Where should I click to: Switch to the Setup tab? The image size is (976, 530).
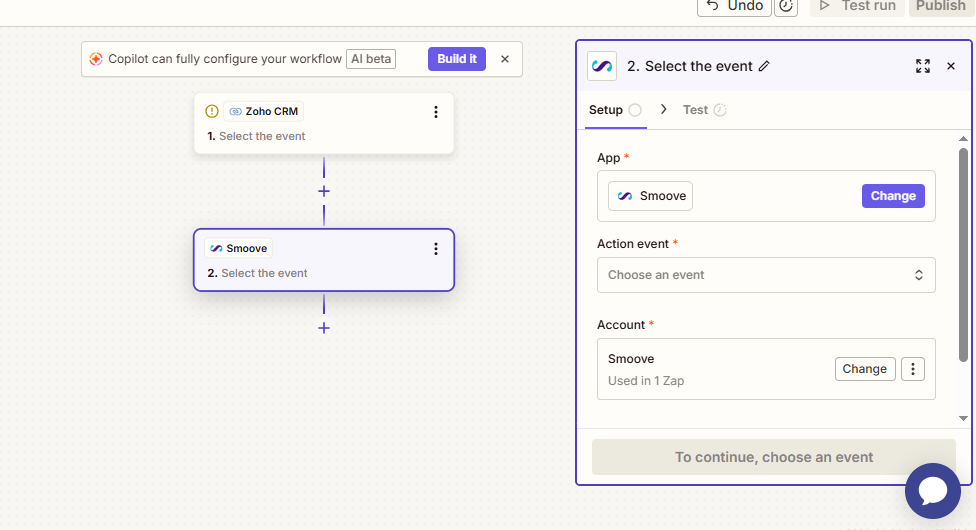606,110
